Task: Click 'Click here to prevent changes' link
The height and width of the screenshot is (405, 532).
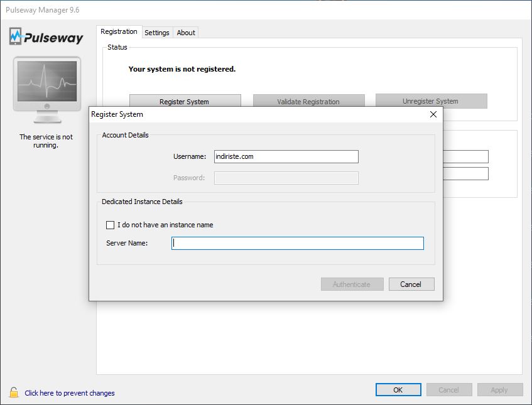Action: pos(70,393)
